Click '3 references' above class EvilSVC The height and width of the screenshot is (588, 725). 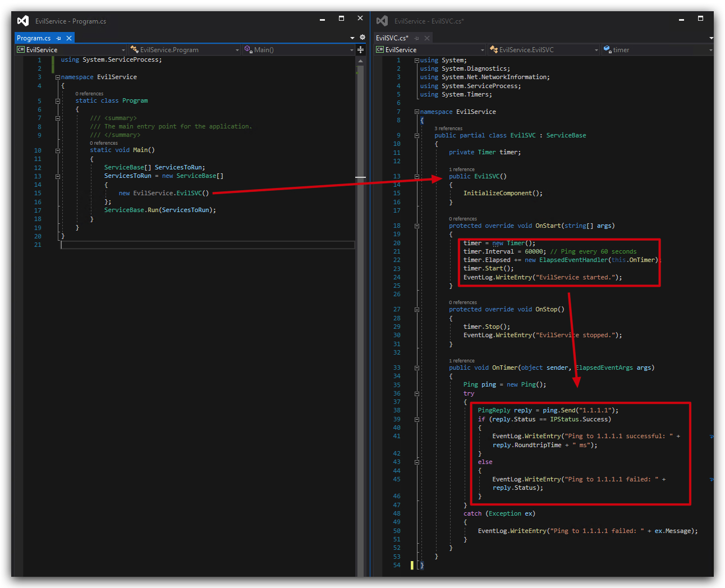(x=448, y=128)
